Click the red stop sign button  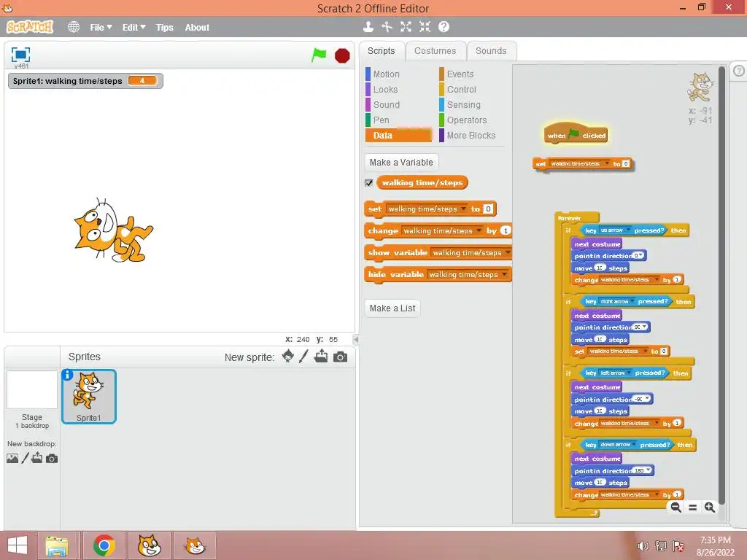click(x=342, y=55)
